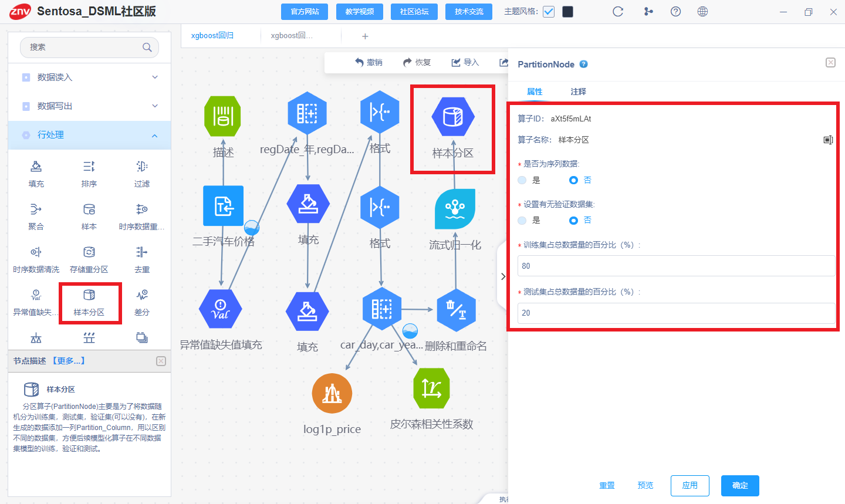The height and width of the screenshot is (504, 845).
Task: Click the regDate_年 generate-column node
Action: (x=307, y=113)
